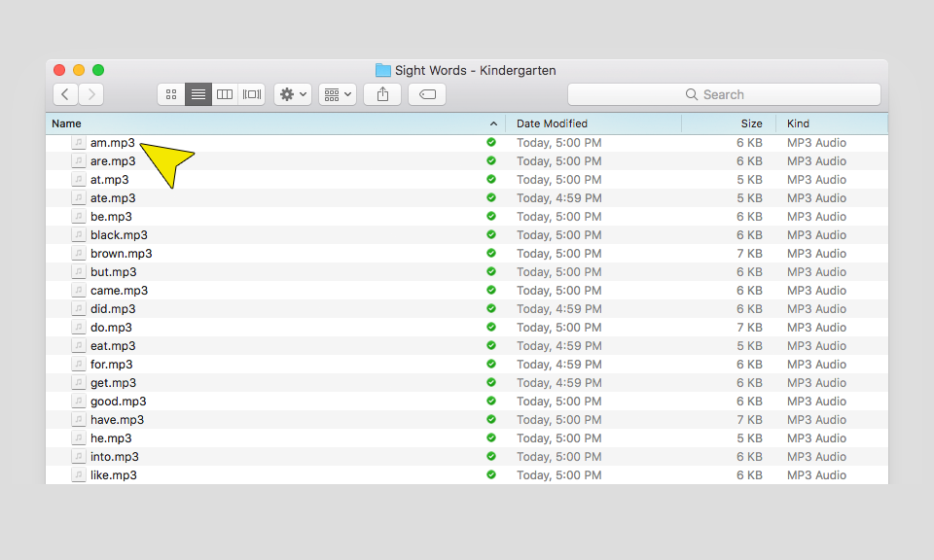This screenshot has width=934, height=560.
Task: Click green sync checkmark for brown.mp3
Action: [490, 253]
